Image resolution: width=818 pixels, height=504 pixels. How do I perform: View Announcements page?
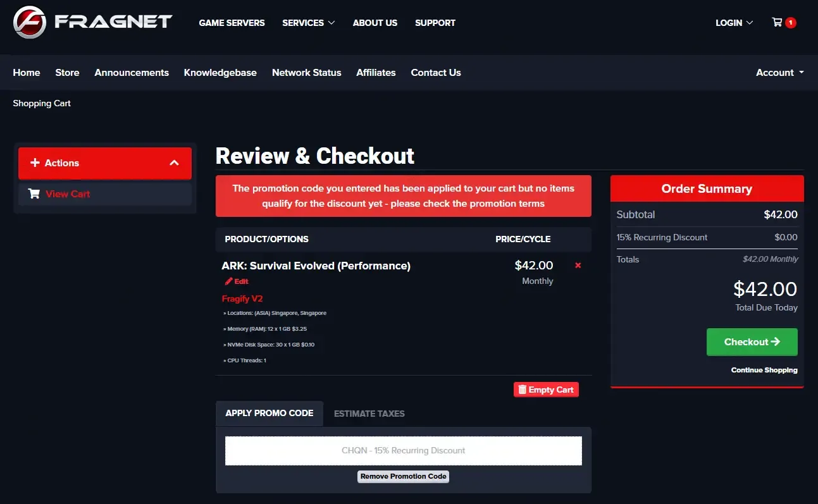pos(132,73)
